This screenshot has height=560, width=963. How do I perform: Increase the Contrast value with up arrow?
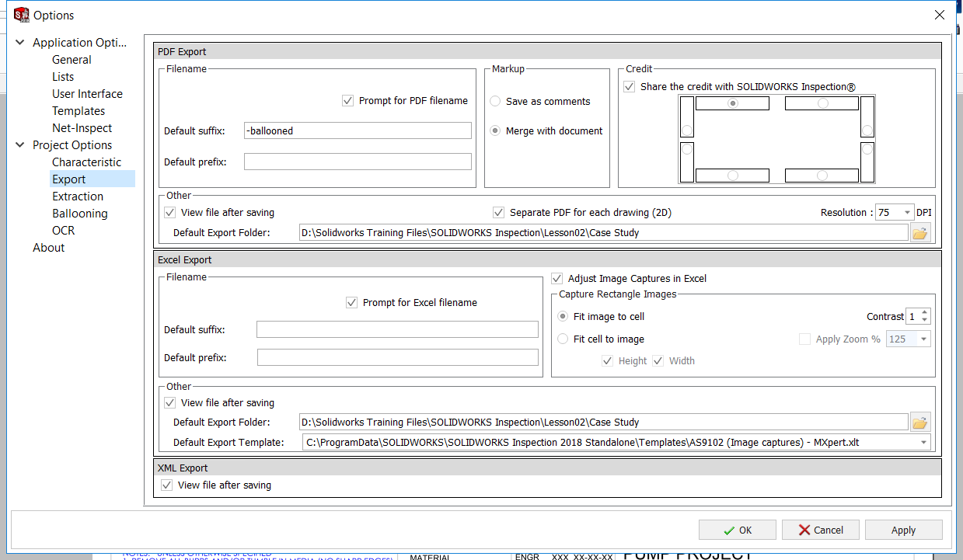(x=923, y=312)
